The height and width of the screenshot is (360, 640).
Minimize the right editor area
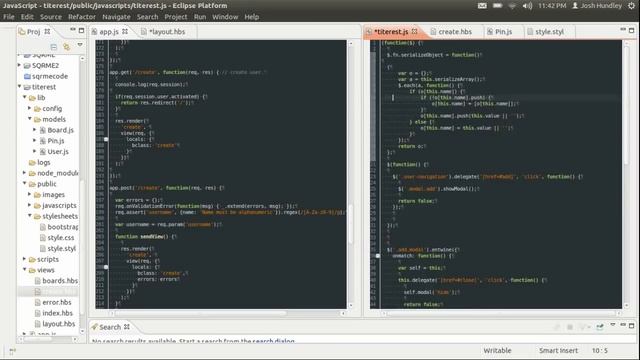[x=623, y=30]
